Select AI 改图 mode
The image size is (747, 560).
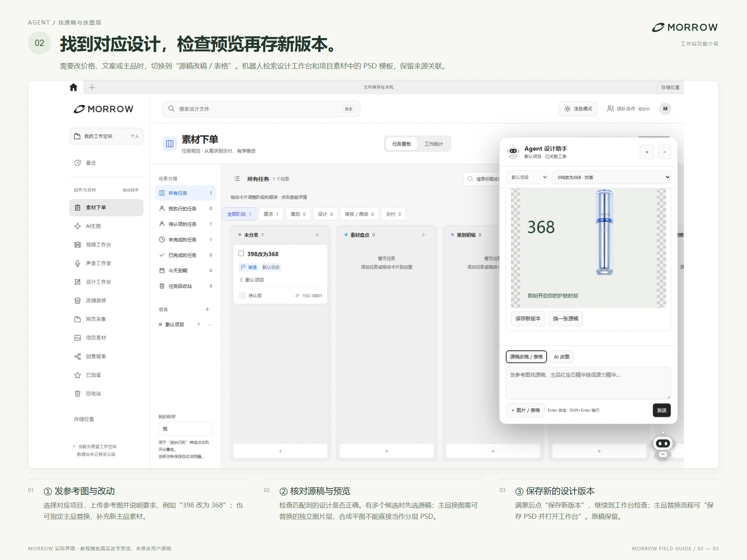(561, 357)
